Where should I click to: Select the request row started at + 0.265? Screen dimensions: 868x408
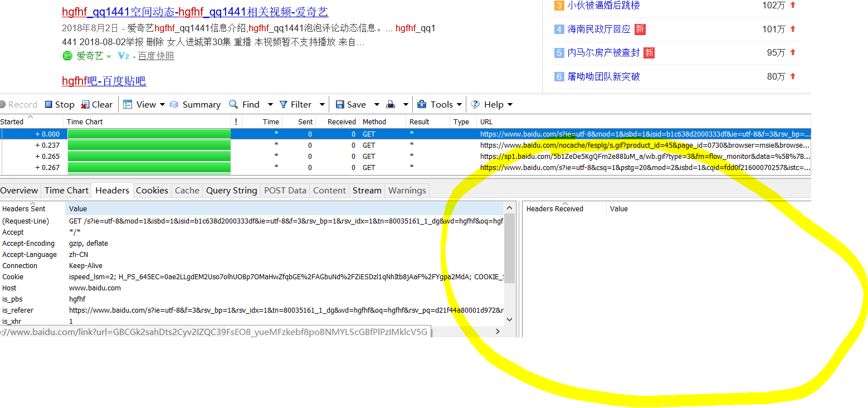point(406,156)
